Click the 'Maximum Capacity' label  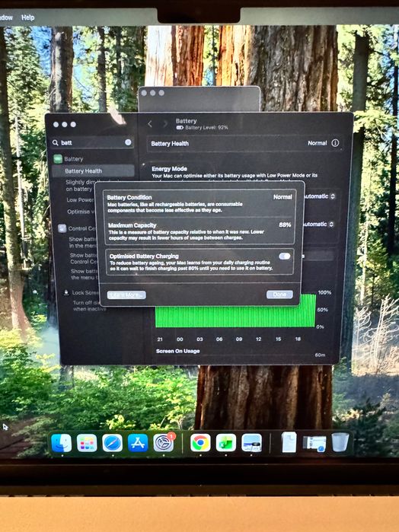(132, 225)
